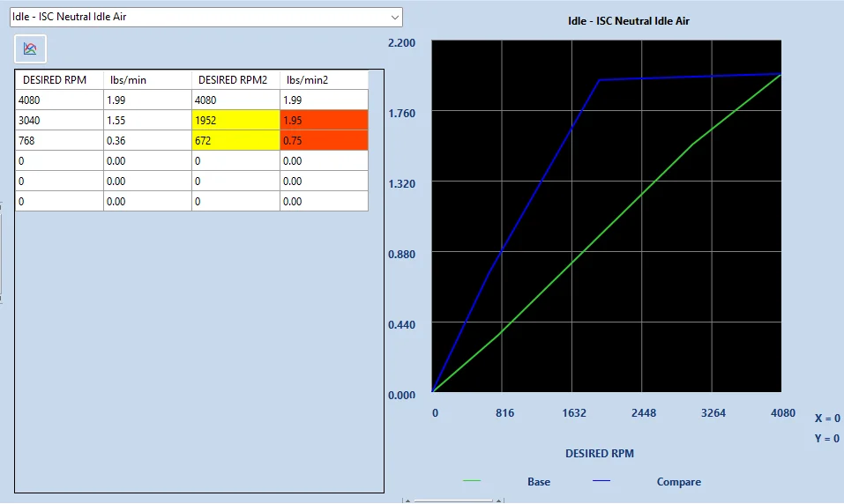This screenshot has width=844, height=504.
Task: Click the 1.760 y-axis label
Action: 401,114
